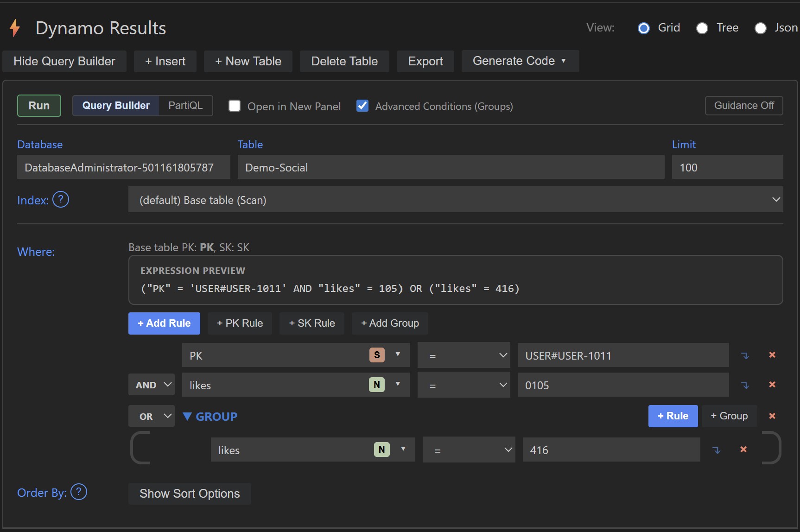Delete the likes 0105 rule with red X
The image size is (800, 532).
click(x=772, y=384)
